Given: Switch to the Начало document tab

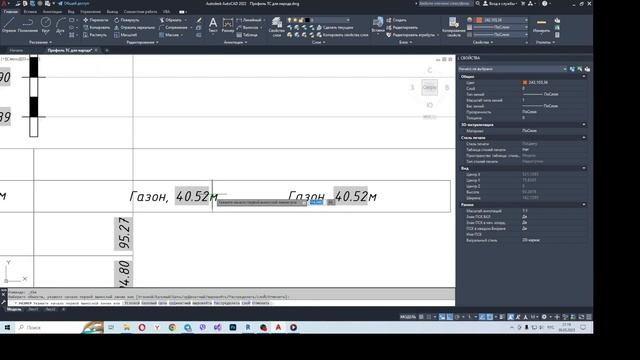Looking at the screenshot, I should tap(16, 50).
